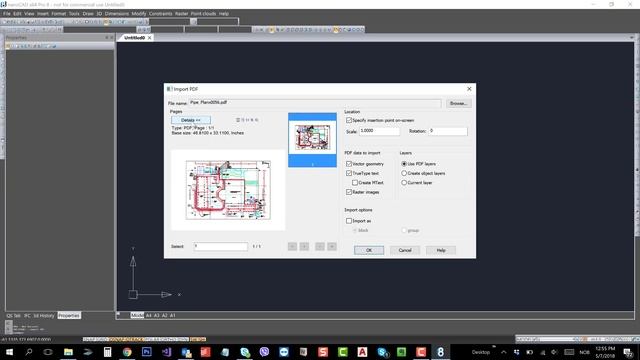Open Calculator from the taskbar
The width and height of the screenshot is (640, 360).
pyautogui.click(x=107, y=352)
